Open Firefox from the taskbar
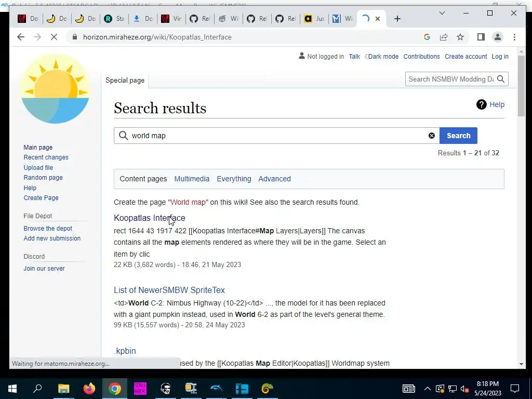532x399 pixels. click(x=89, y=389)
